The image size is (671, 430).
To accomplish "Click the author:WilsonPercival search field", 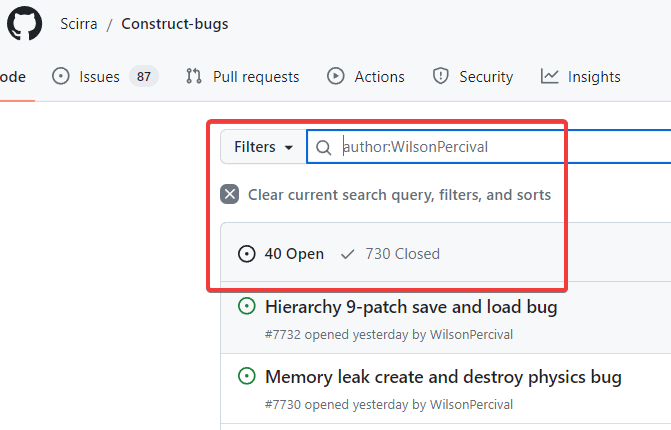I will pos(489,147).
